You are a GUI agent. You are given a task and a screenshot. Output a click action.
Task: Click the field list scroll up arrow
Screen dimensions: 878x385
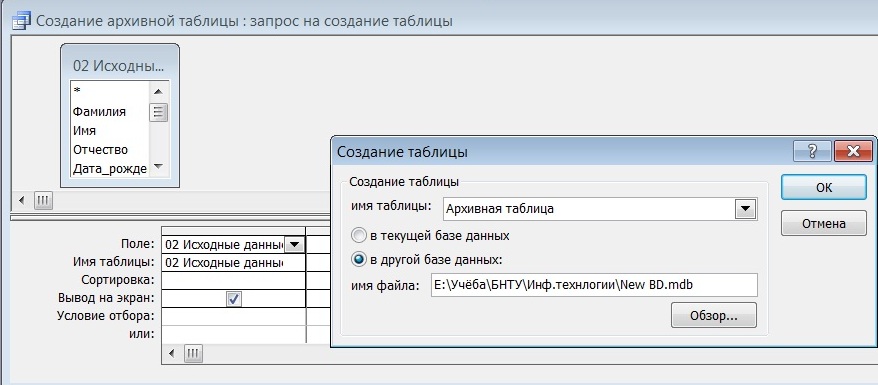tap(158, 92)
